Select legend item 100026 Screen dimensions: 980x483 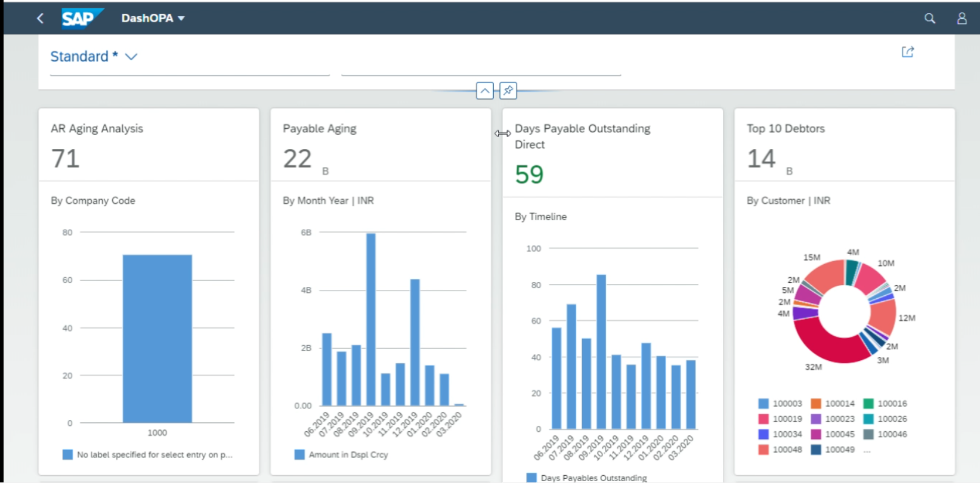(x=885, y=419)
